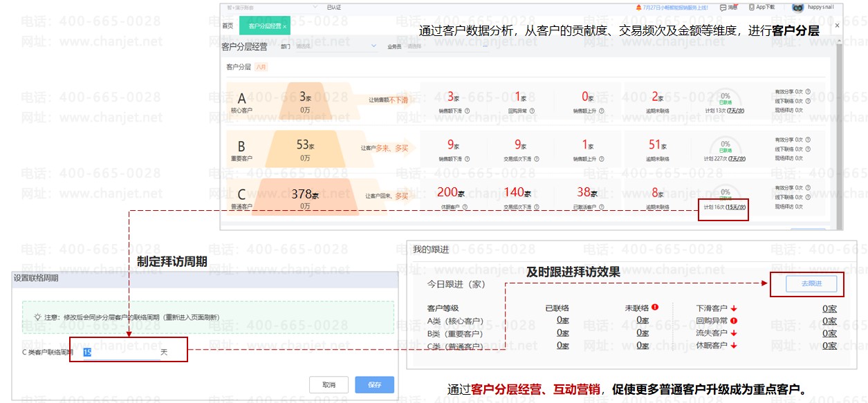This screenshot has width=868, height=403.
Task: Click the 回购异常 0家 link in 我的跟进
Action: 829,320
